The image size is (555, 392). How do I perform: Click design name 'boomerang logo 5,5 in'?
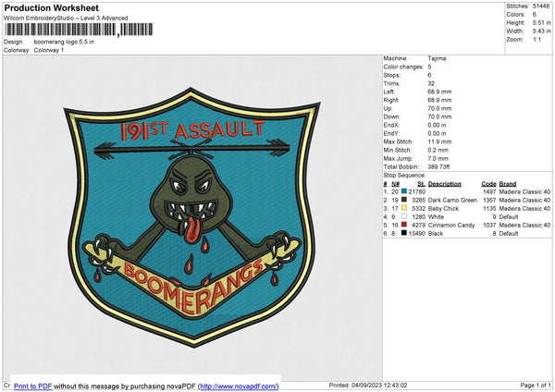point(64,42)
